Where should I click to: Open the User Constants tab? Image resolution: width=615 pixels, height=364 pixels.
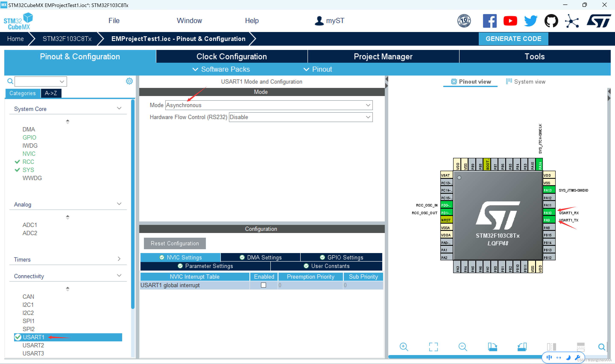pyautogui.click(x=326, y=266)
